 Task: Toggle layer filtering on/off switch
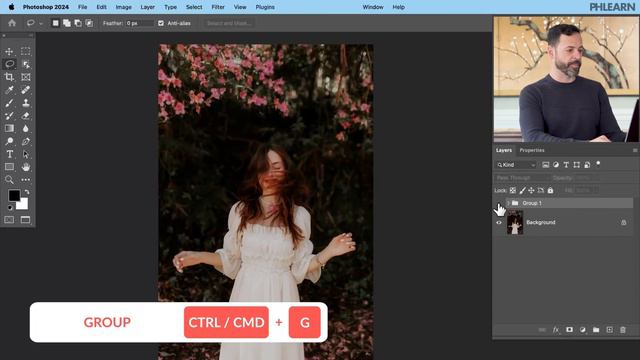pyautogui.click(x=598, y=164)
